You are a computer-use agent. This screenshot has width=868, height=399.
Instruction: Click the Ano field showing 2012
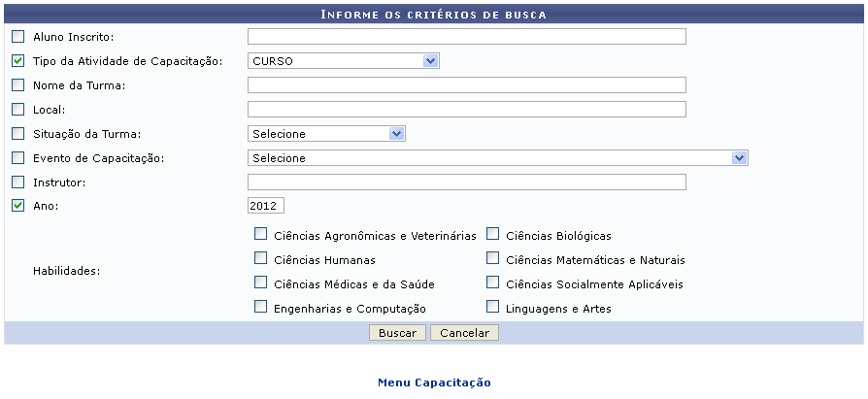265,206
